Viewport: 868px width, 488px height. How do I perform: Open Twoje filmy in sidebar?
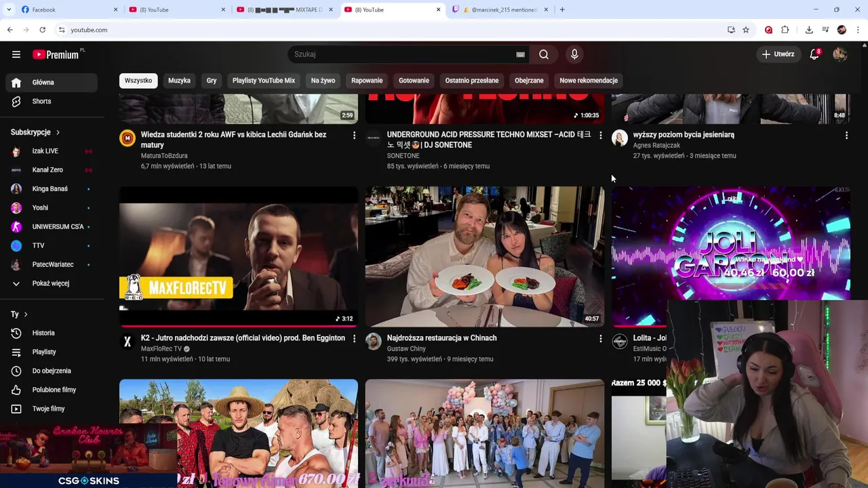click(x=52, y=409)
